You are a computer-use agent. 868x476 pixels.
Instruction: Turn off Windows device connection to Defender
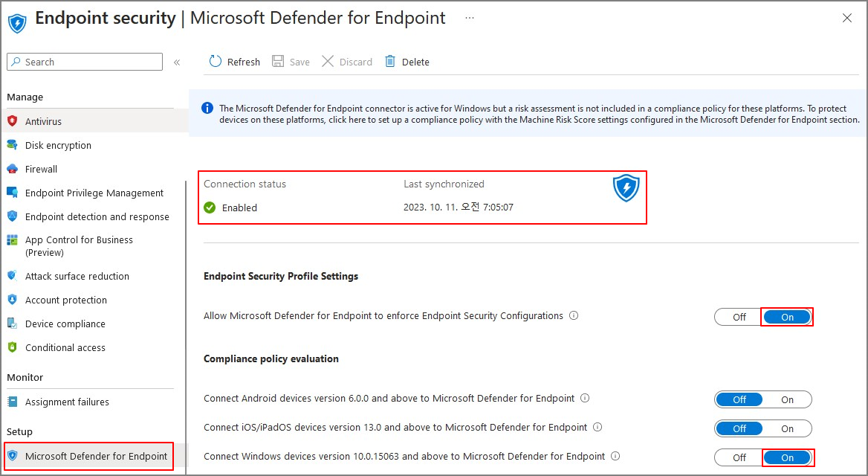click(737, 457)
